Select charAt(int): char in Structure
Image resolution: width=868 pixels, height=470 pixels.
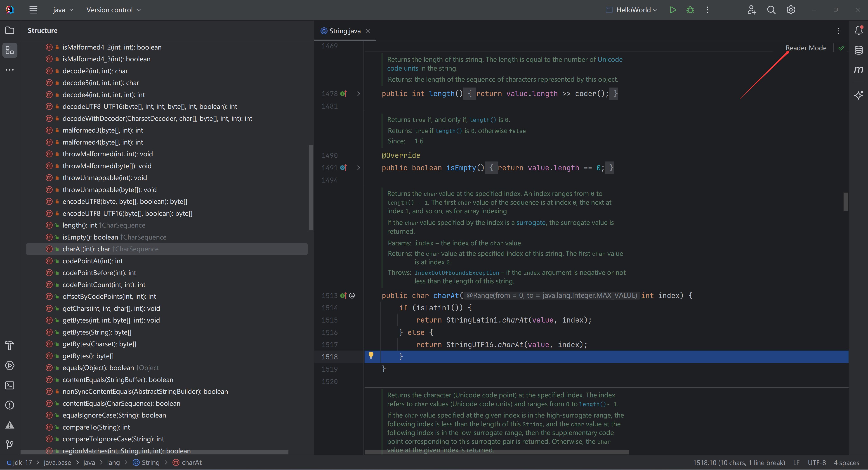[167, 249]
